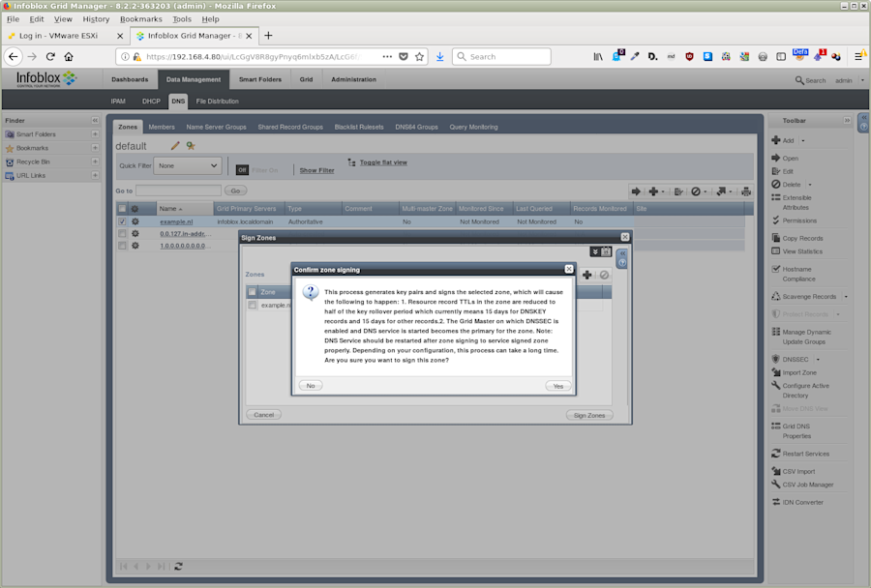Click Toggle flat view link
The width and height of the screenshot is (871, 588).
click(383, 162)
